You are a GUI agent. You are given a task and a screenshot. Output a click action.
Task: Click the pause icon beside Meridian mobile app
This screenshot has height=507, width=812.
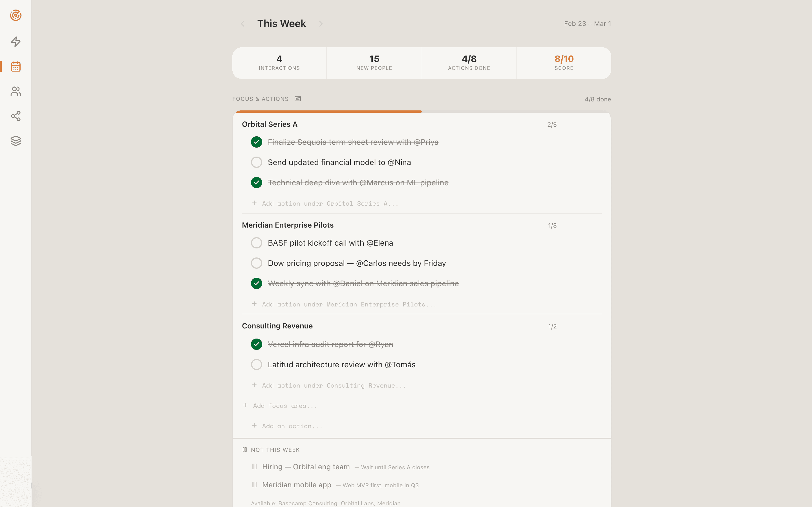255,484
